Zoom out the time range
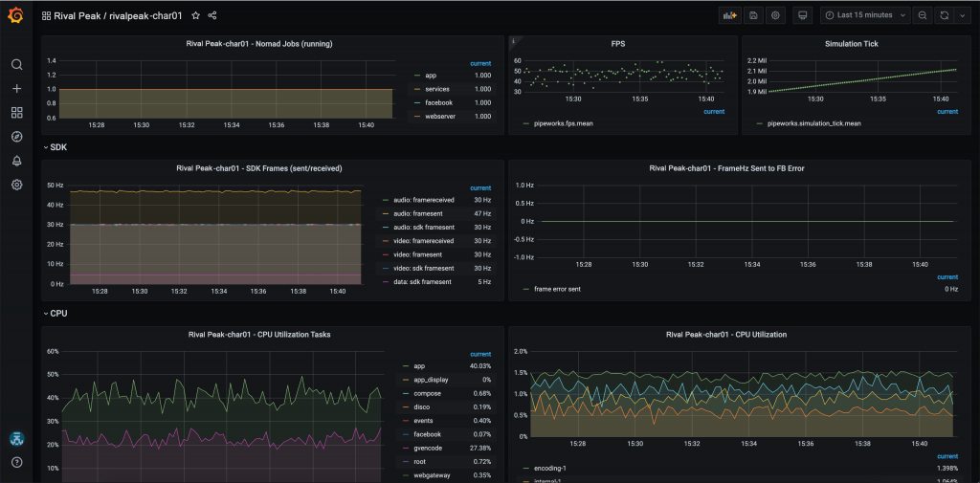 (922, 15)
